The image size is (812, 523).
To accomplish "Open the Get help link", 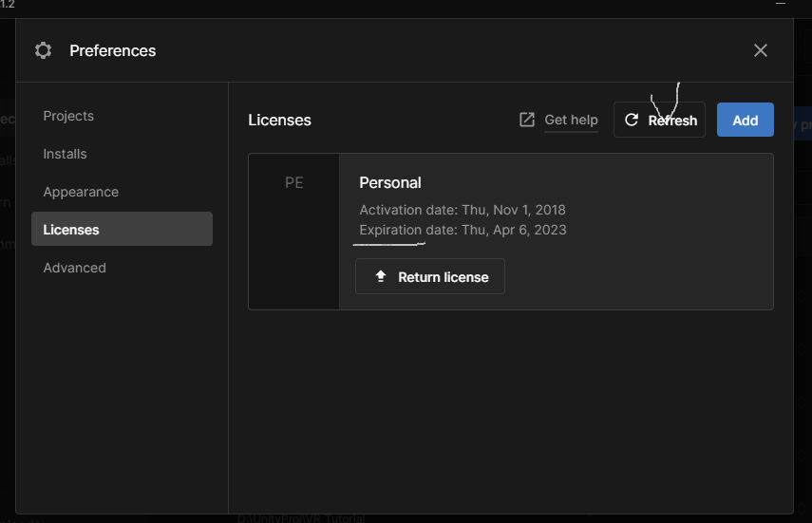I will [x=571, y=121].
